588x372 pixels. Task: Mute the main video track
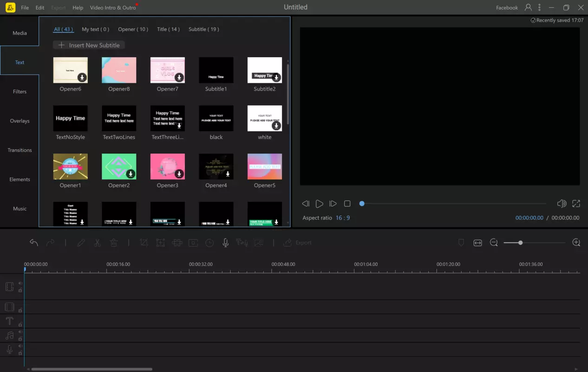[20, 283]
